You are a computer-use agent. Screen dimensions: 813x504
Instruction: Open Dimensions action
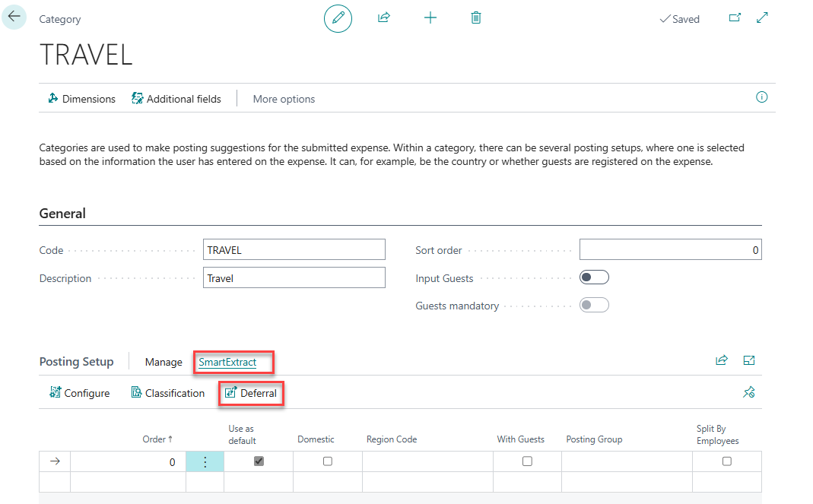pos(81,99)
